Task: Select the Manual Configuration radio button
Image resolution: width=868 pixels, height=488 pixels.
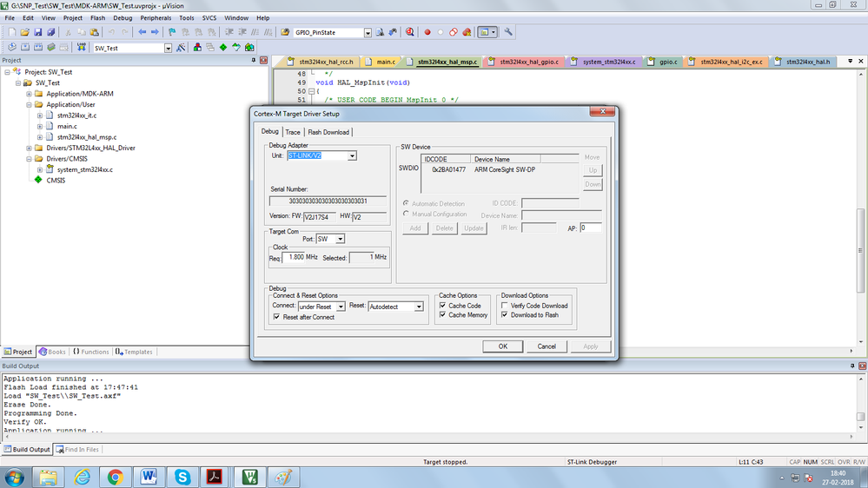Action: click(x=407, y=214)
